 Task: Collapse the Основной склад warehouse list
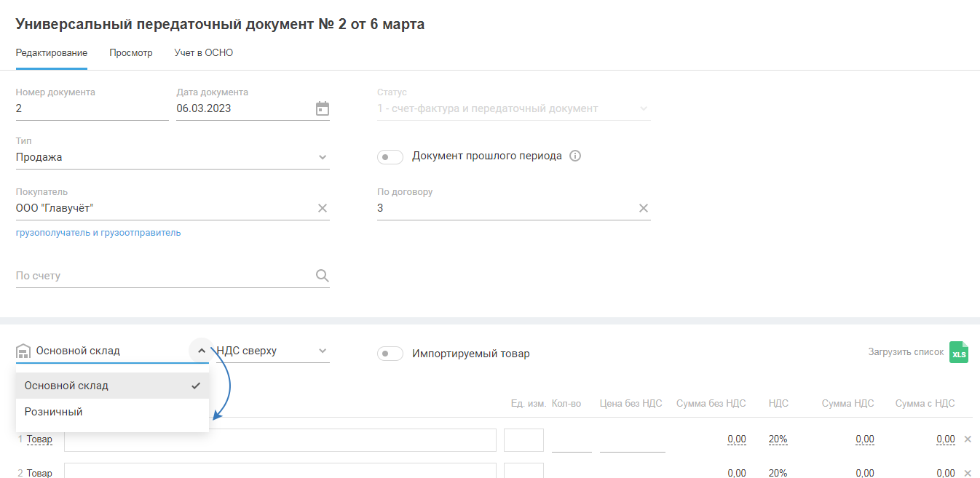click(x=202, y=351)
